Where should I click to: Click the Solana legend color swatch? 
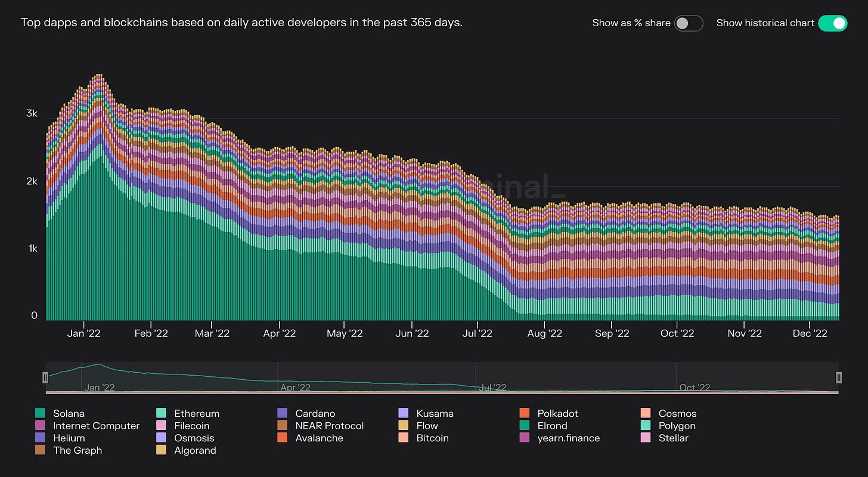41,413
